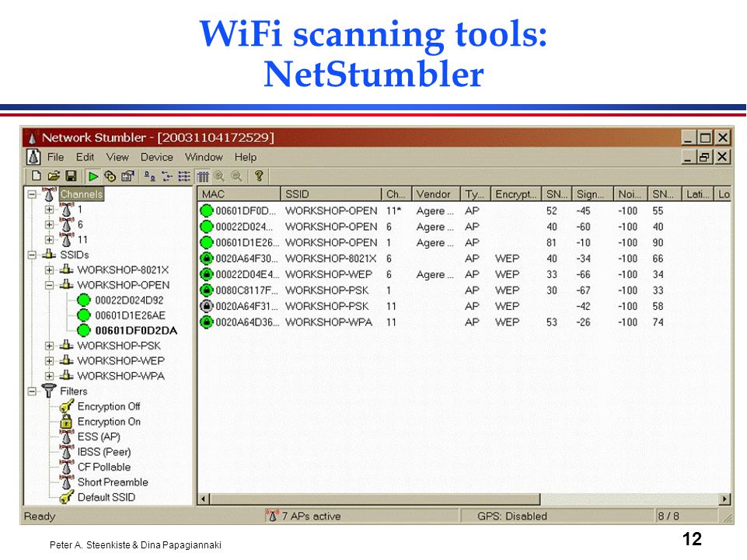Image resolution: width=747 pixels, height=560 pixels.
Task: Click the scroll left arrow
Action: 204,499
